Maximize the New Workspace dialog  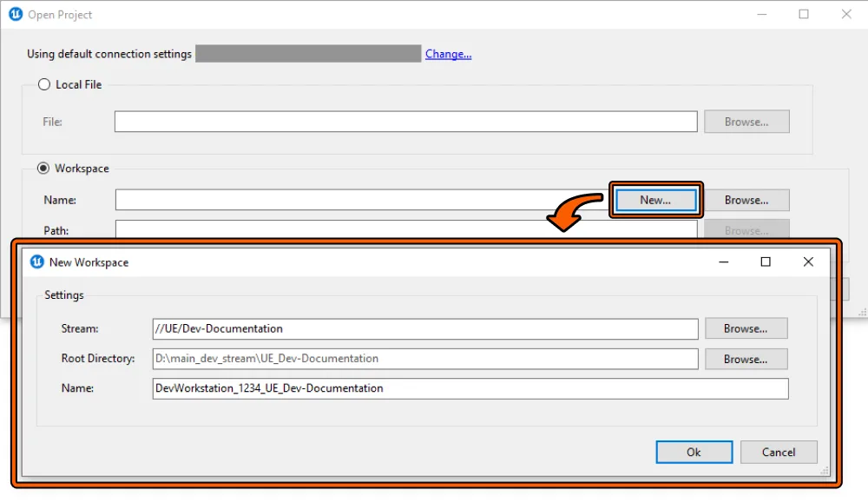(766, 261)
